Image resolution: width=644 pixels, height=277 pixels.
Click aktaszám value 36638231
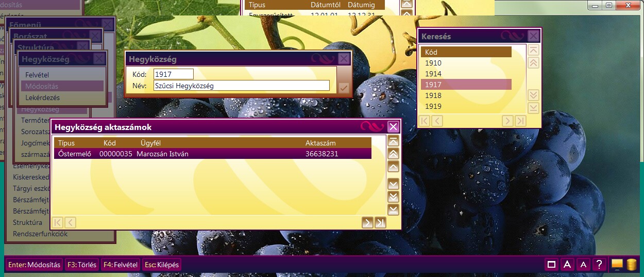(x=322, y=154)
